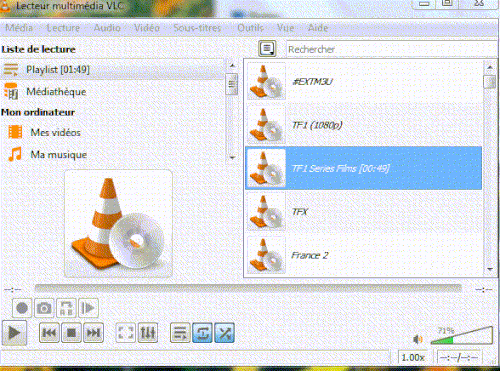Select the #EXTM3U playlist entry
This screenshot has width=500, height=371.
pos(364,81)
